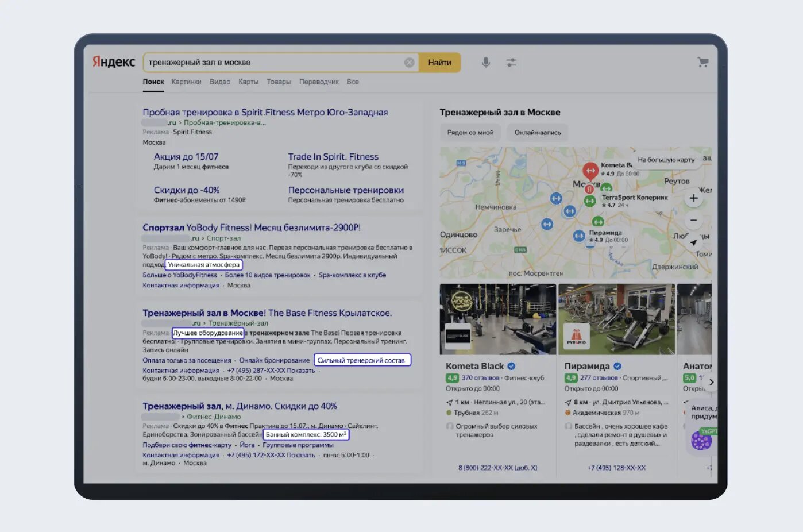Click the Piramida map marker
Screen dimensions: 803x532
pyautogui.click(x=579, y=236)
